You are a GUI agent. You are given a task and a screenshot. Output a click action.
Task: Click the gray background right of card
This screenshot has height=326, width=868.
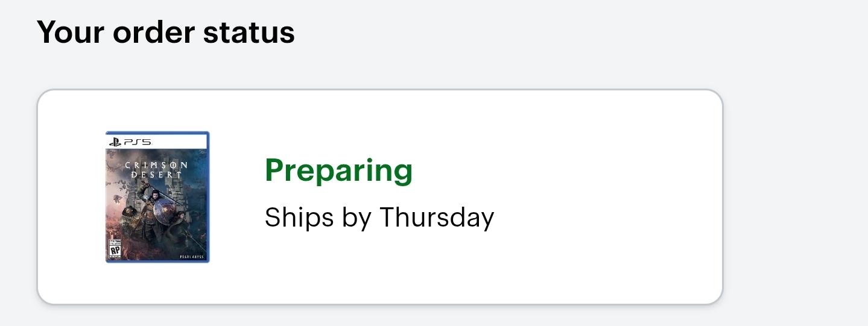[x=796, y=199]
